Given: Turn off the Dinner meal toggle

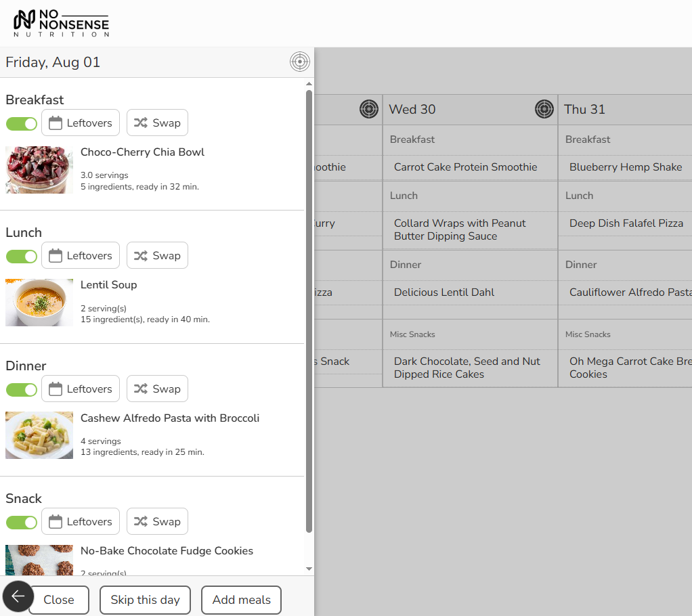Looking at the screenshot, I should pyautogui.click(x=22, y=389).
